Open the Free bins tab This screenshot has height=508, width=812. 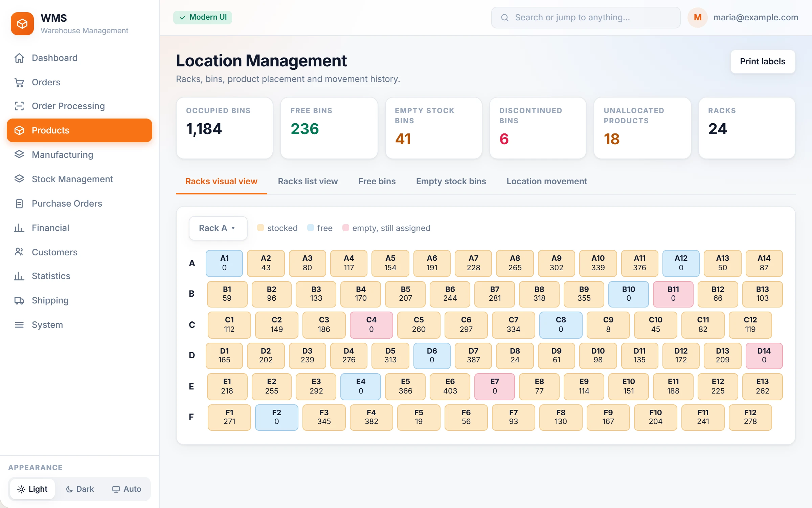(x=377, y=182)
